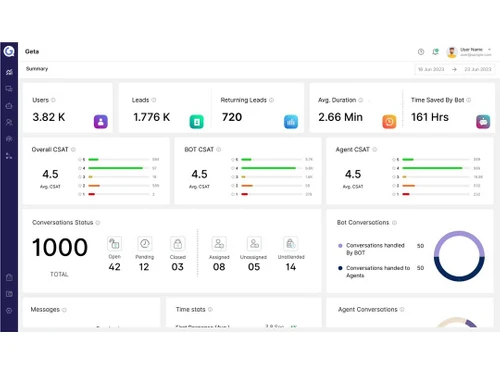The image size is (500, 375).
Task: Click the Bot Conversations donut chart
Action: pos(459,256)
